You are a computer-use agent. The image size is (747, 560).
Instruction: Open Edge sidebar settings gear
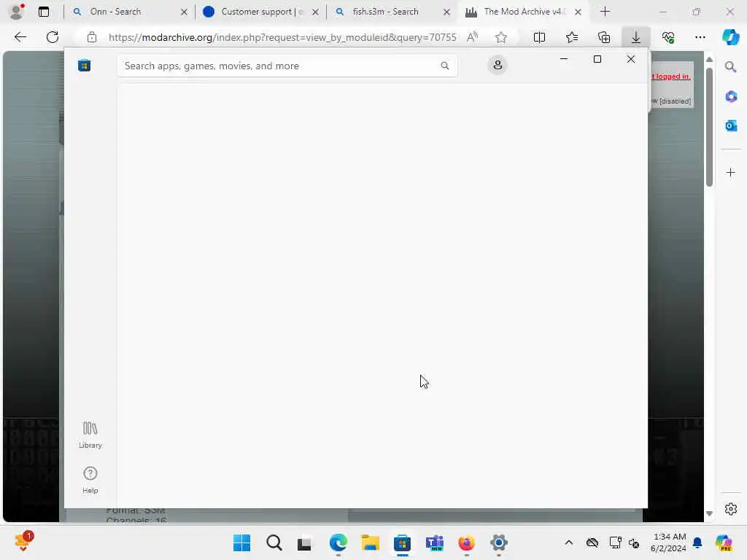coord(731,509)
